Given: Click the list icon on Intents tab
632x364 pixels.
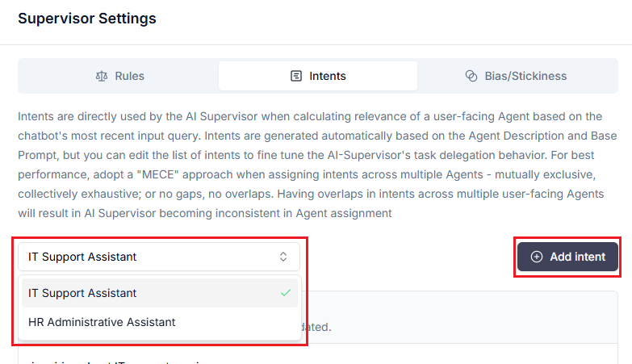Looking at the screenshot, I should coord(296,76).
